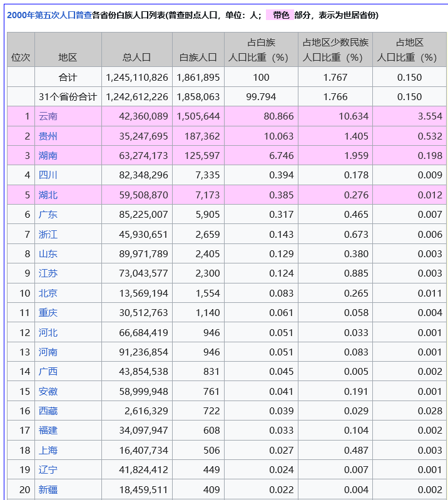Image resolution: width=448 pixels, height=500 pixels.
Task: Select the value 1,242,612,226
Action: [x=137, y=96]
